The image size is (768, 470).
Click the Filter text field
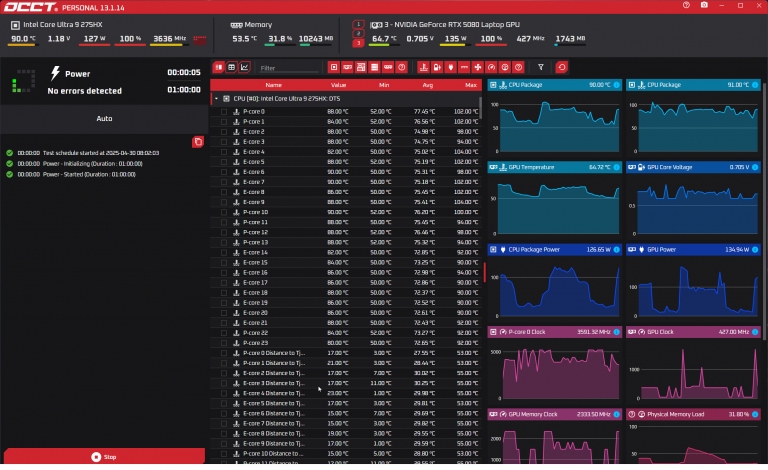point(288,68)
